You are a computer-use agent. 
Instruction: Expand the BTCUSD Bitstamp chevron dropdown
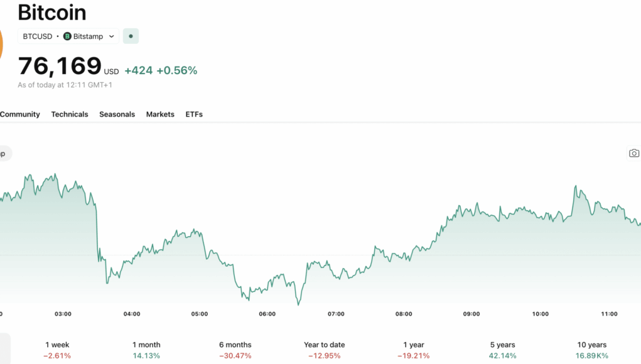(112, 36)
